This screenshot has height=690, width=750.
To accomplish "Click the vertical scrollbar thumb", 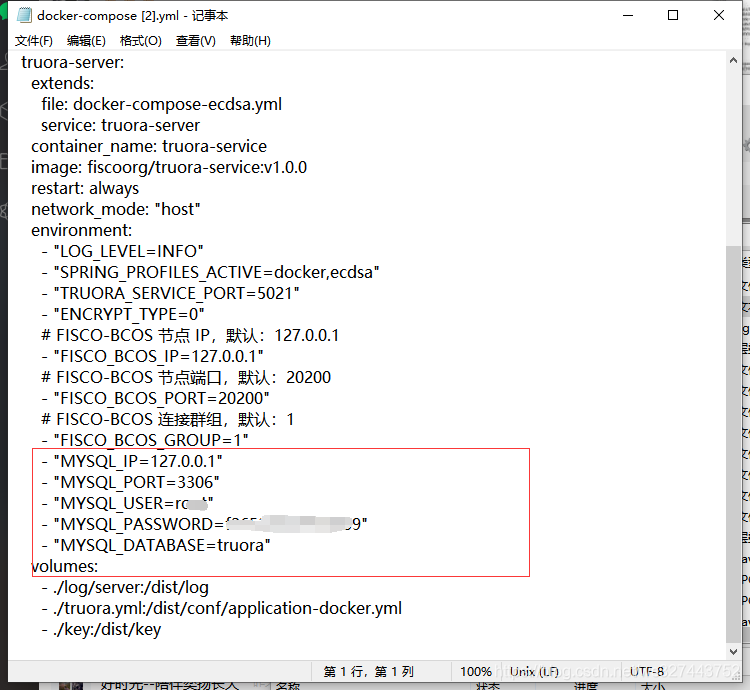I will click(733, 445).
